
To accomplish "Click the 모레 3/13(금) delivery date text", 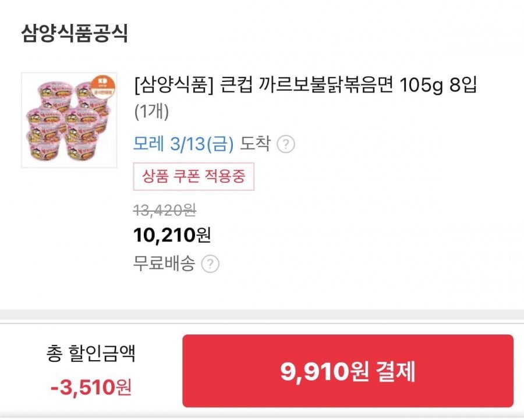I will (x=183, y=144).
